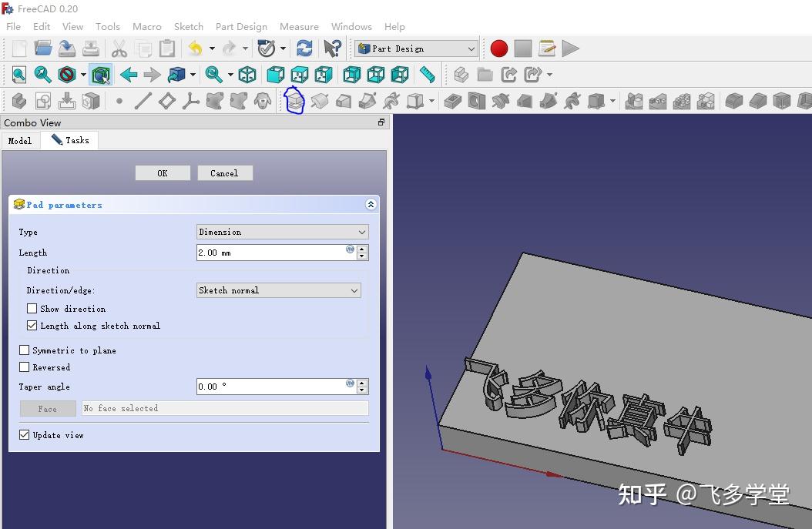Viewport: 812px width, 529px height.
Task: Select the Datum Plane tool
Action: (166, 101)
